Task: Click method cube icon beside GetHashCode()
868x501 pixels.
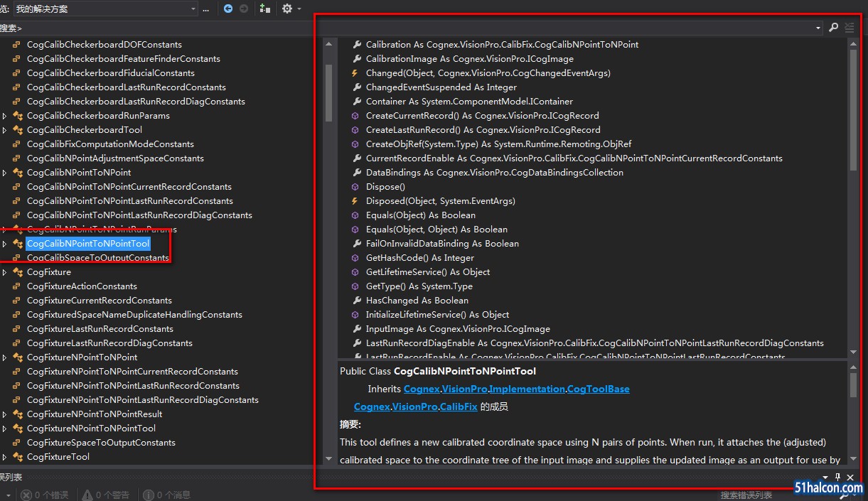Action: pyautogui.click(x=355, y=258)
